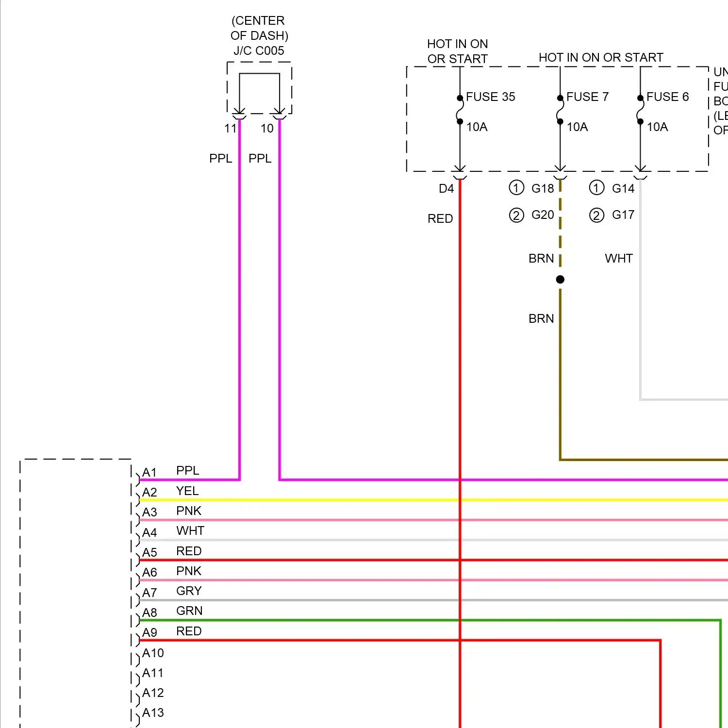The image size is (728, 728).
Task: Click the circled 1 next to G18
Action: (516, 188)
